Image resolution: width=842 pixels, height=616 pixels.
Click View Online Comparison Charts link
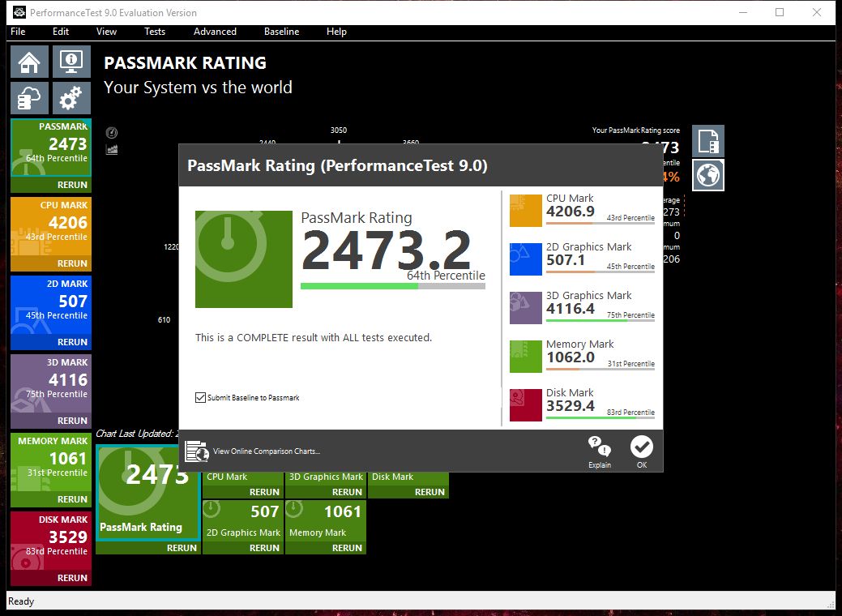[x=267, y=451]
